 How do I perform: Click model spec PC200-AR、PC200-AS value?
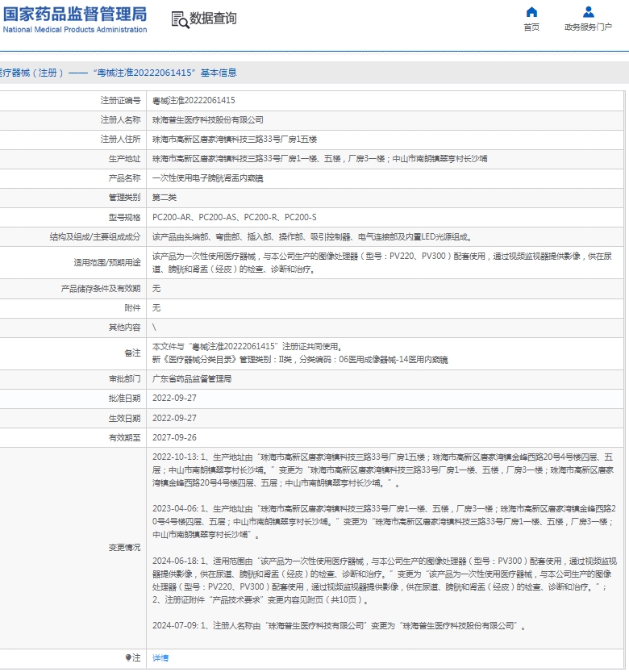[235, 217]
